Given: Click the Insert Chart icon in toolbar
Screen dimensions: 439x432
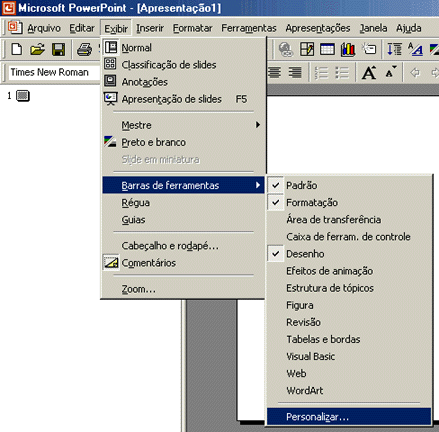Looking at the screenshot, I should (348, 50).
